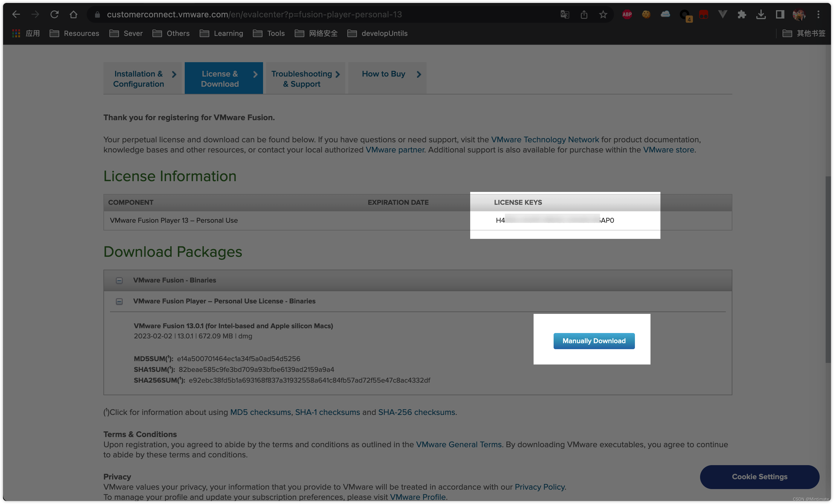The height and width of the screenshot is (504, 834).
Task: Open SHA-1 checksums info link
Action: (x=328, y=412)
